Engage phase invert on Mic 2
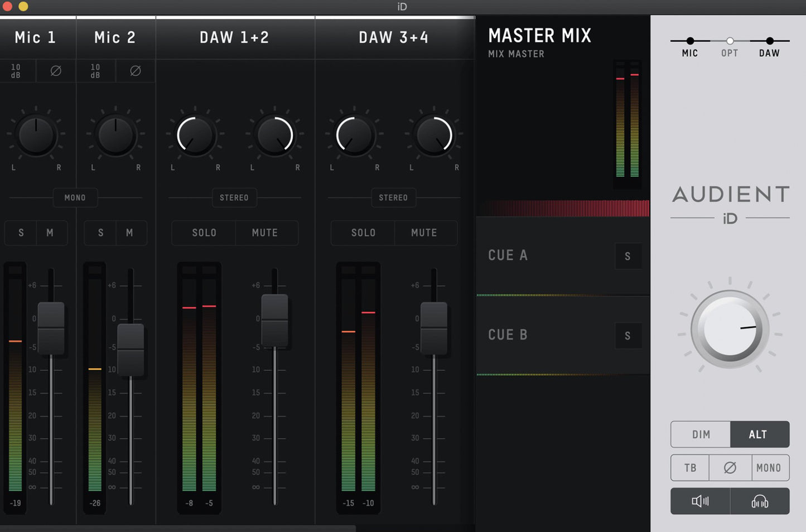806x532 pixels. pyautogui.click(x=134, y=71)
